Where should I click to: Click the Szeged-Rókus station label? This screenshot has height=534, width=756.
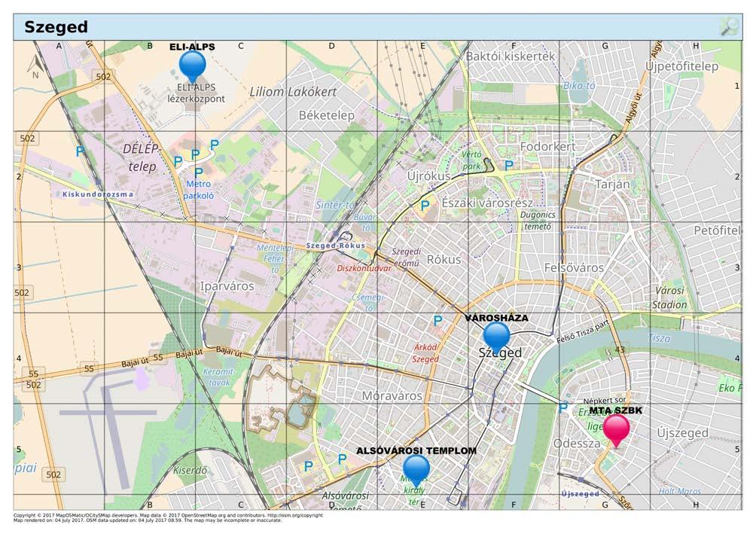[336, 246]
